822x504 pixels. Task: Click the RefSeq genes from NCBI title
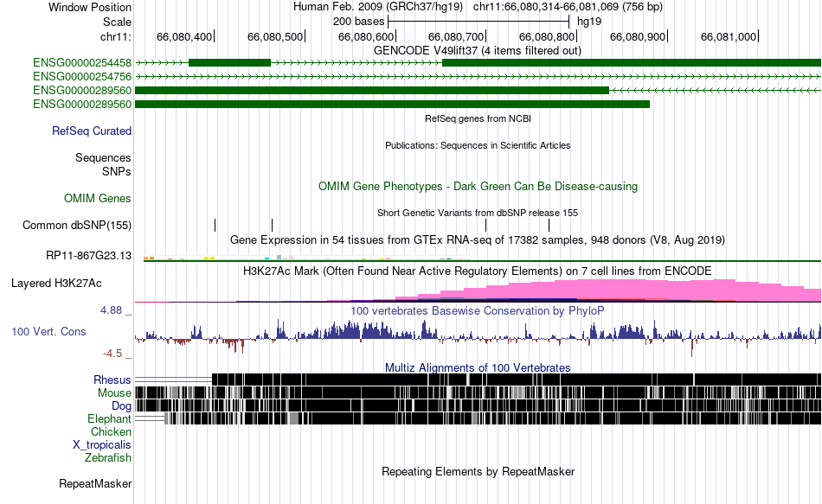click(x=478, y=119)
